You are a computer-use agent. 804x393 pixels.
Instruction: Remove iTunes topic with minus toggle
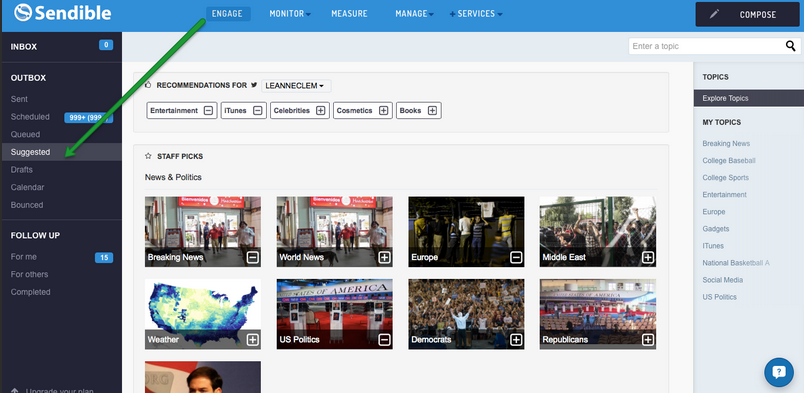click(257, 110)
